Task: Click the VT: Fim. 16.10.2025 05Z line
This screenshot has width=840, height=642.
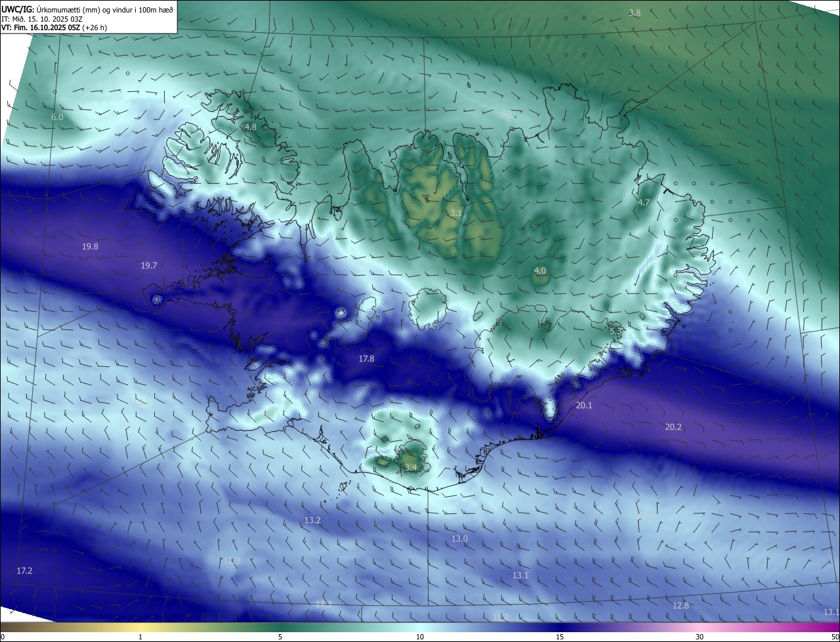Action: tap(54, 28)
